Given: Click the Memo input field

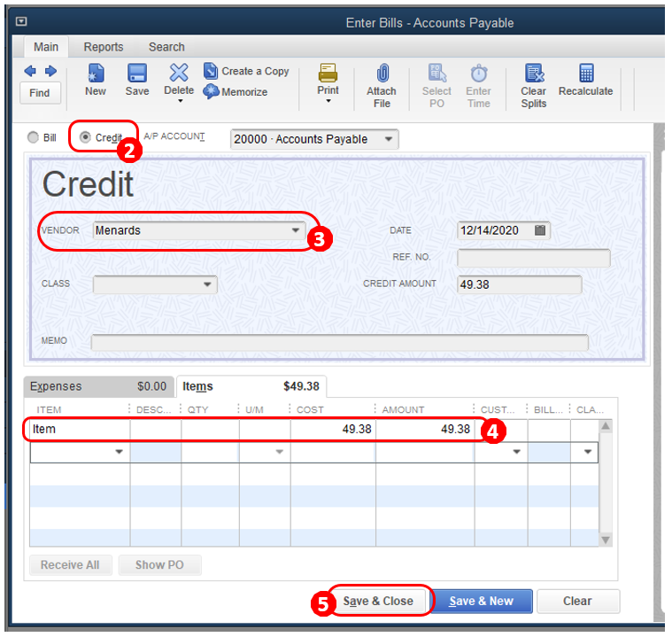Looking at the screenshot, I should tap(339, 342).
